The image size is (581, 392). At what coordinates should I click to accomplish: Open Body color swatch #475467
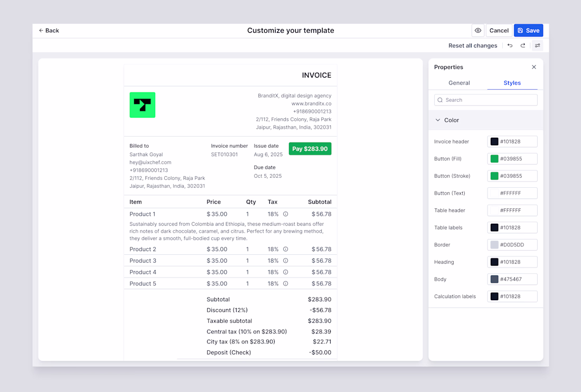494,279
